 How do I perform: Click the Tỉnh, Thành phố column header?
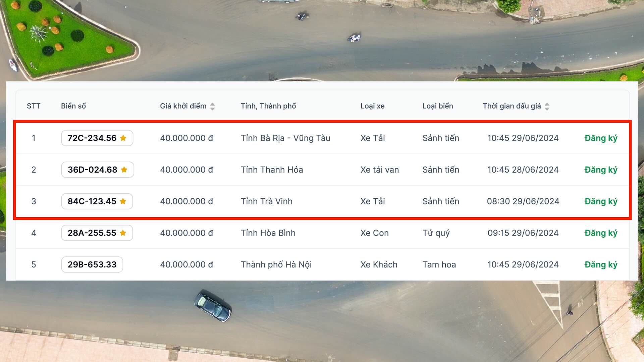[268, 106]
